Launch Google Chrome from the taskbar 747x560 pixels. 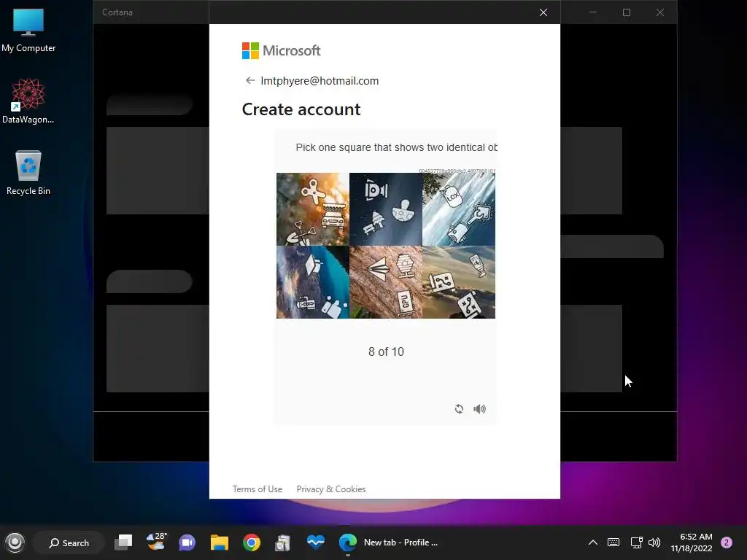point(252,542)
